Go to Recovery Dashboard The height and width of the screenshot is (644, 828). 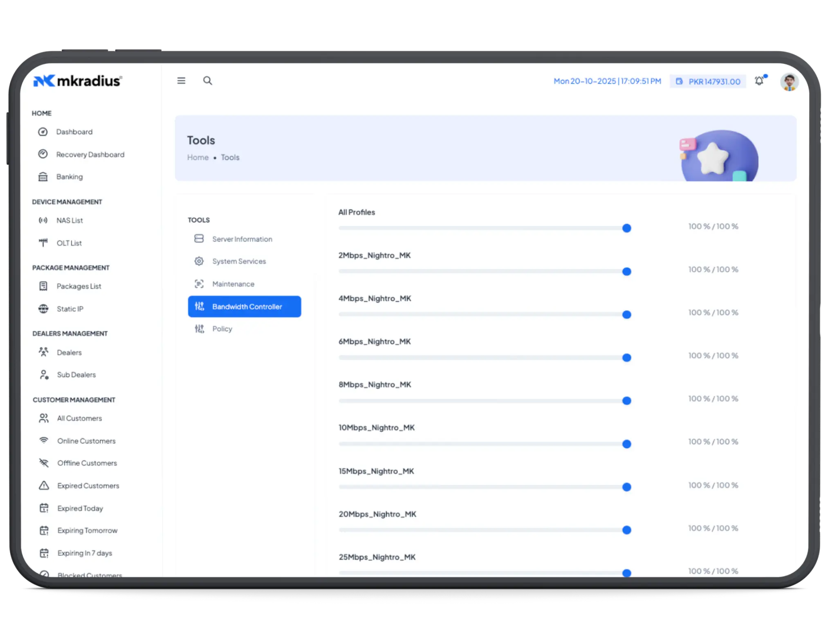[90, 155]
